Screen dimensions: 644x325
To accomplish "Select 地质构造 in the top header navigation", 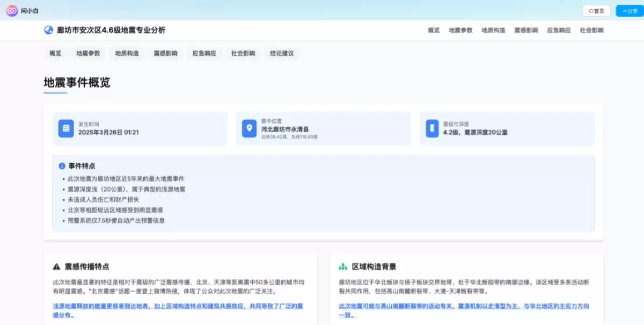I will pyautogui.click(x=493, y=30).
